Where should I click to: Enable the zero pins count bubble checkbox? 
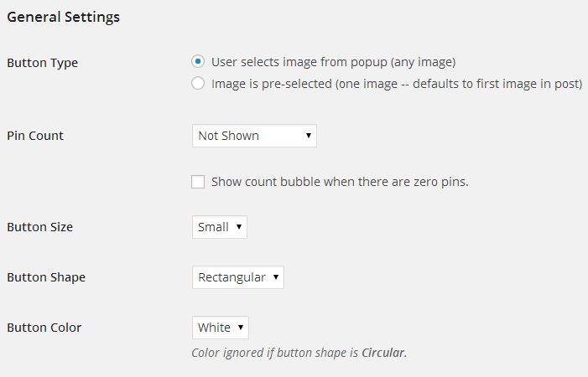pos(198,182)
